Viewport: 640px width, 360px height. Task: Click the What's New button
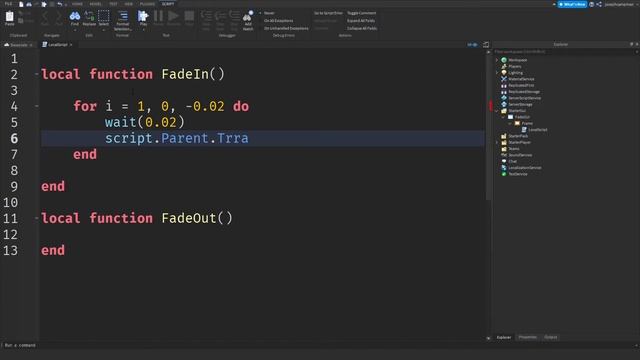point(572,4)
